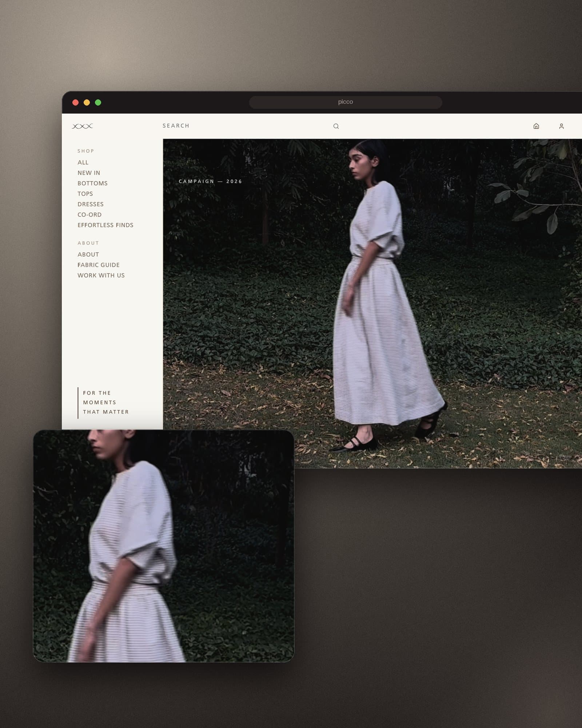This screenshot has height=728, width=582.
Task: Visit the WORK WITH US page
Action: [101, 275]
